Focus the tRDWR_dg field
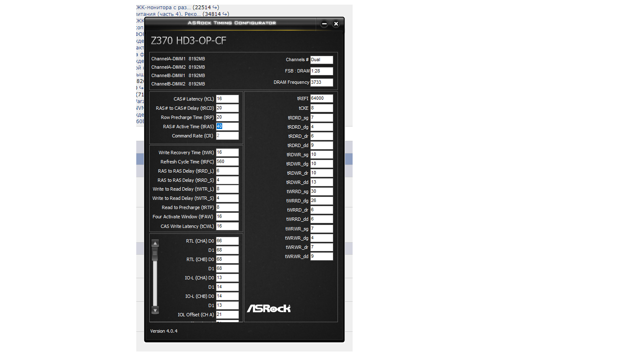The width and height of the screenshot is (644, 362). 322,164
